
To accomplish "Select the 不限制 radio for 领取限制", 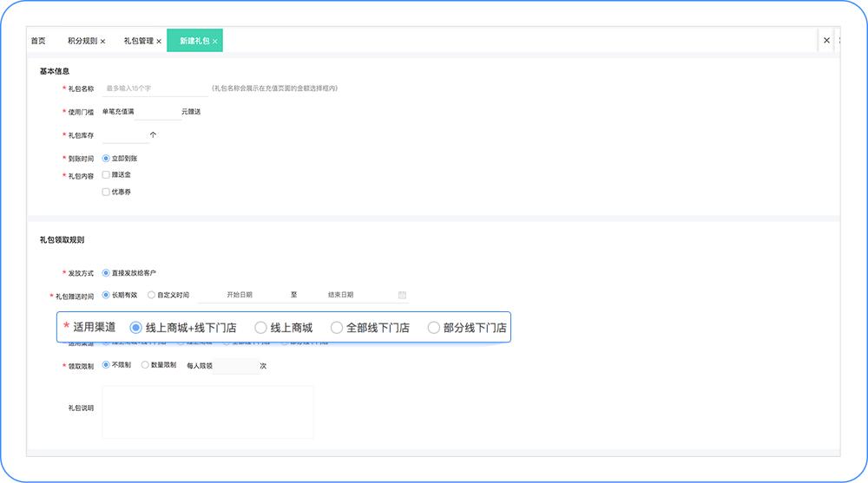I will (106, 364).
